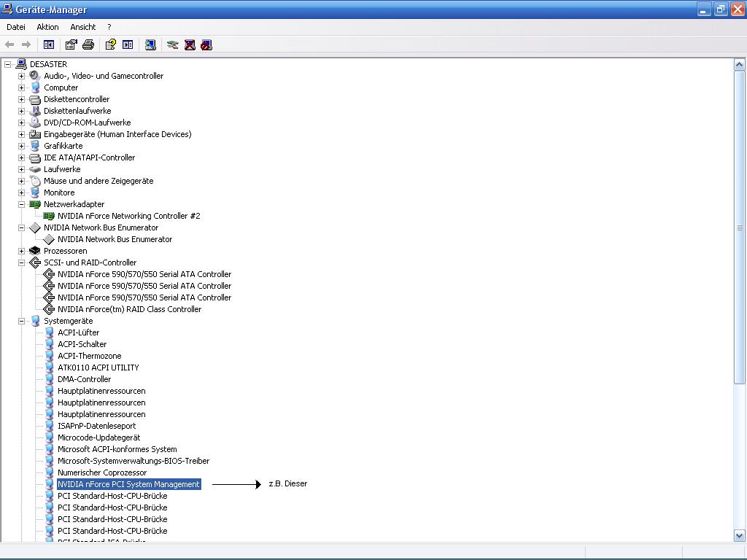Screen dimensions: 747x560
Task: Select Numerischer Coprozessor device
Action: (x=102, y=472)
